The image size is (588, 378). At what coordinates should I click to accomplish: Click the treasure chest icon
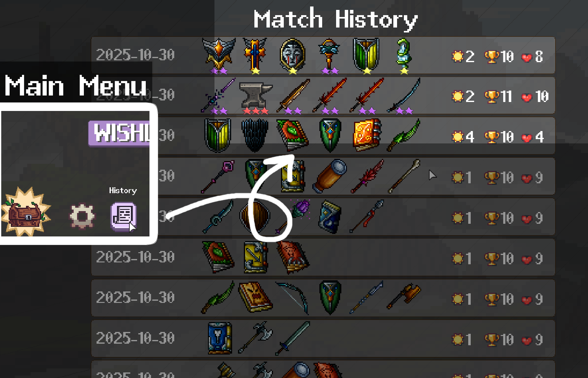(26, 212)
